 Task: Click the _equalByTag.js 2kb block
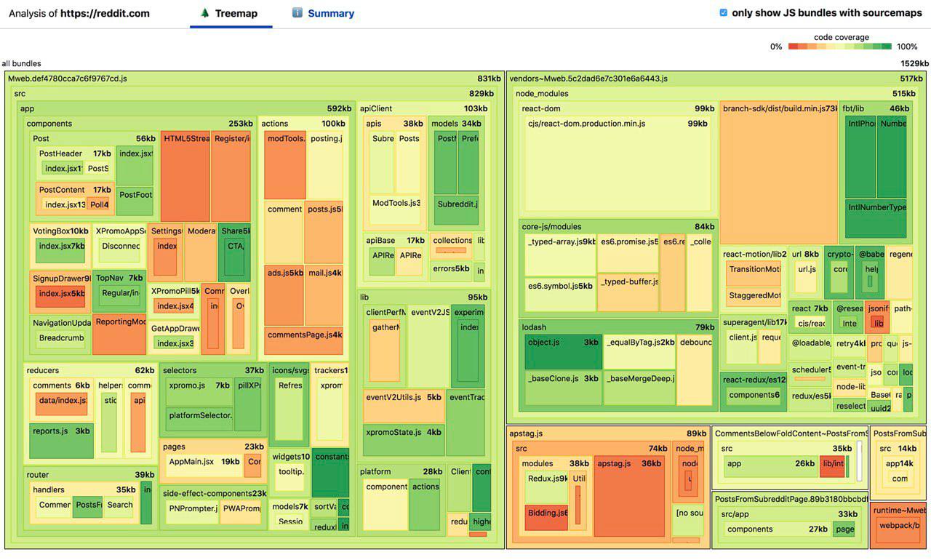point(639,351)
